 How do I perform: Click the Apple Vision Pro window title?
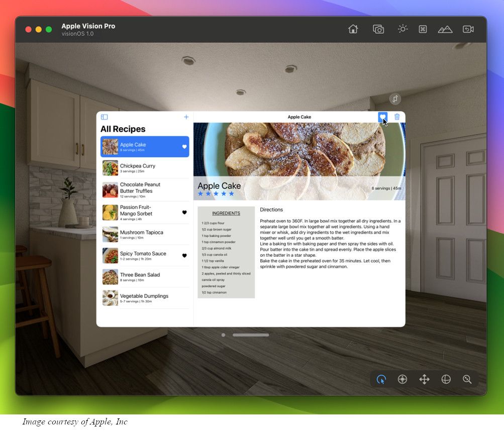tap(88, 26)
